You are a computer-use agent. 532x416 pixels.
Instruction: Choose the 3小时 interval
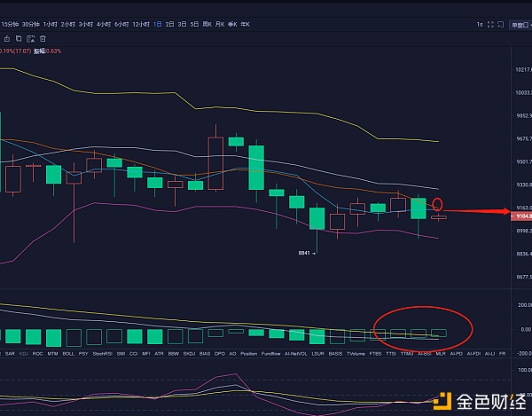[86, 25]
